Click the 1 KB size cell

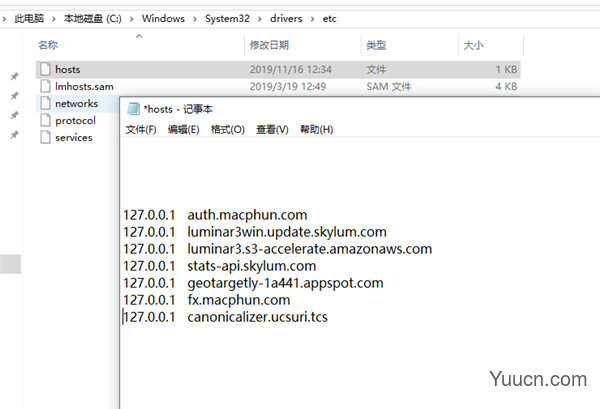(506, 69)
